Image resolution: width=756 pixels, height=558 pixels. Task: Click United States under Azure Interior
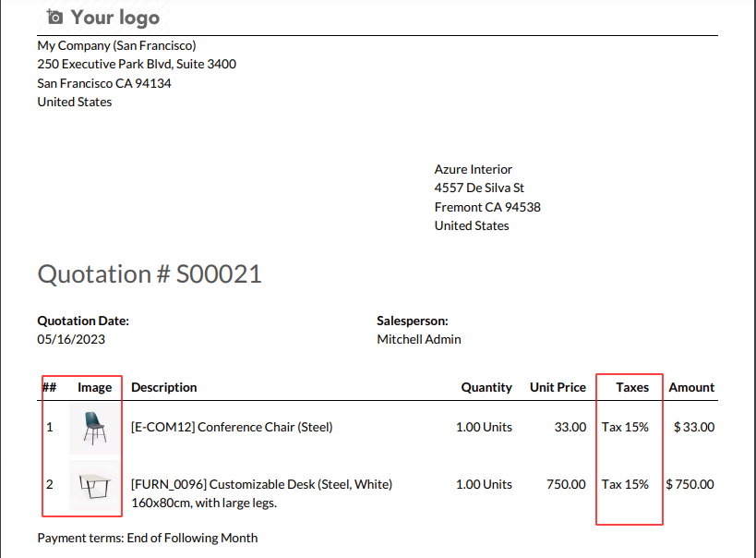tap(472, 225)
